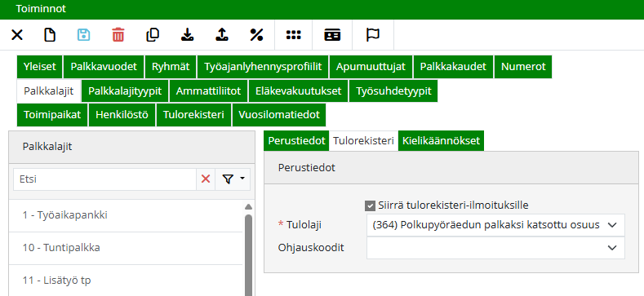This screenshot has width=644, height=296.
Task: Open main Tulorekisteri tab beside Henkilöstö
Action: [193, 115]
